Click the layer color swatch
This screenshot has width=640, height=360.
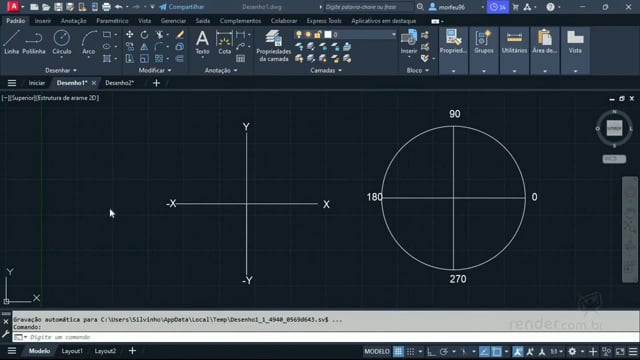328,35
